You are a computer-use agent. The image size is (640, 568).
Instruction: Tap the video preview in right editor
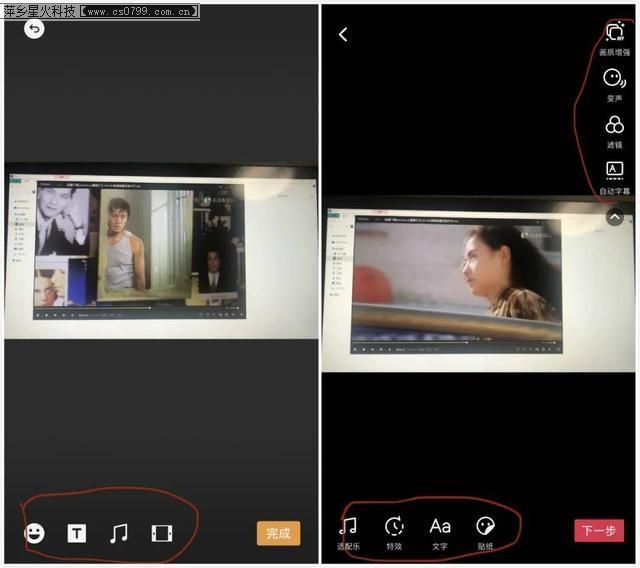click(x=478, y=284)
